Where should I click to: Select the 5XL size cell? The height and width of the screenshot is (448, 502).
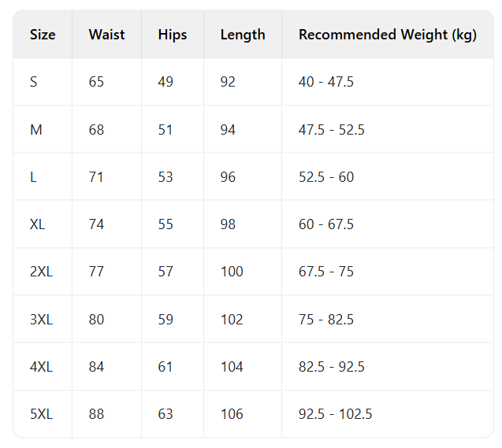pos(42,414)
